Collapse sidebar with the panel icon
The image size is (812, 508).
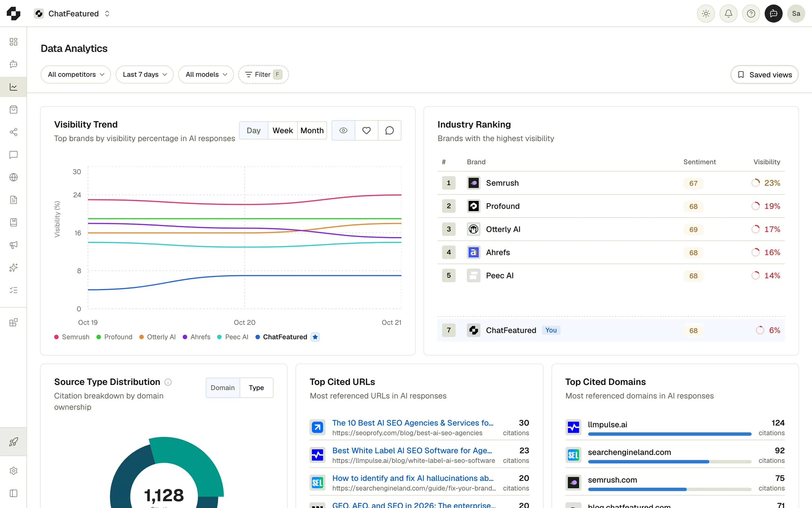click(14, 493)
